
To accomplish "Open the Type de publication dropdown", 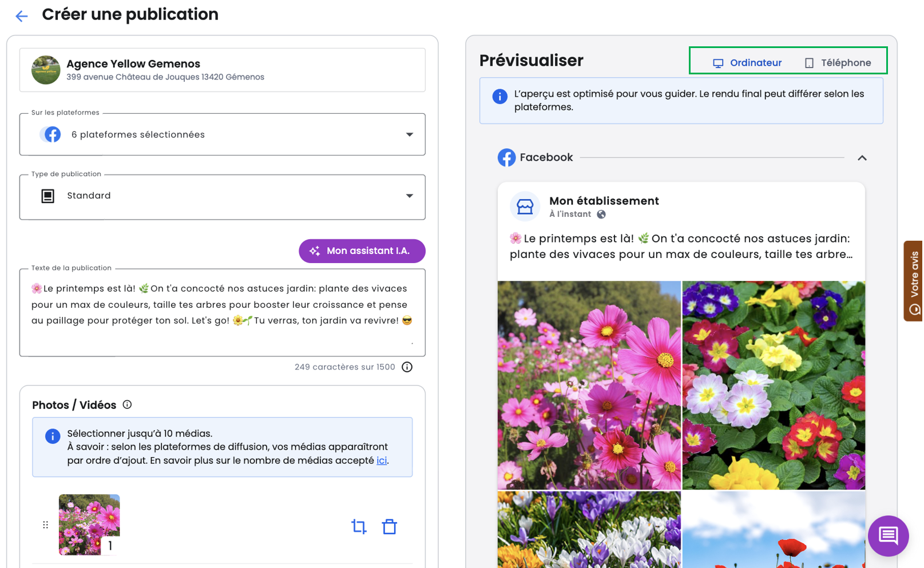I will [x=222, y=196].
